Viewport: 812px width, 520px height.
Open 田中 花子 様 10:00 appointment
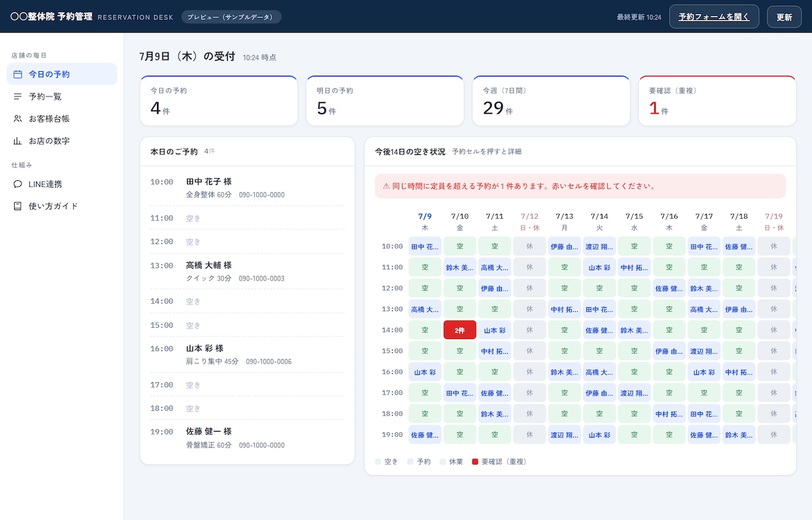click(x=247, y=188)
